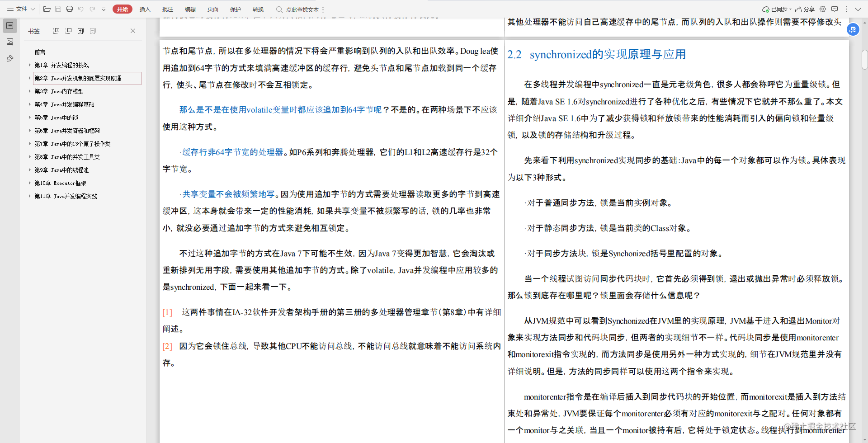Click the search magnifier icon

point(279,9)
